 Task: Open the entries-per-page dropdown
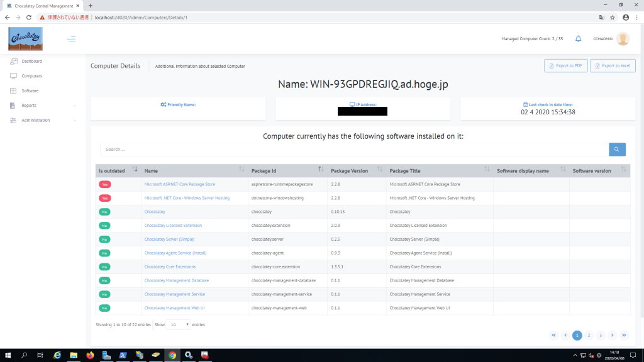point(179,325)
